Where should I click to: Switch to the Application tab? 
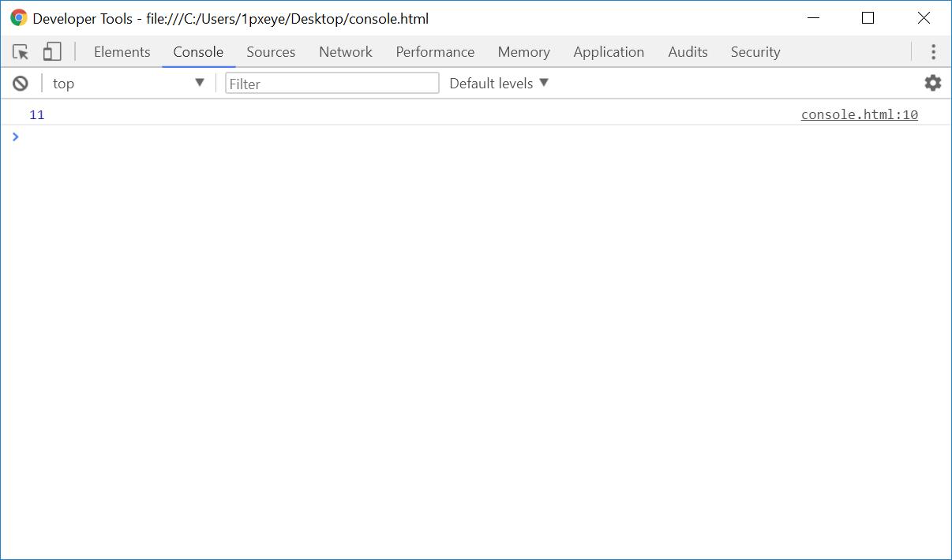point(609,52)
